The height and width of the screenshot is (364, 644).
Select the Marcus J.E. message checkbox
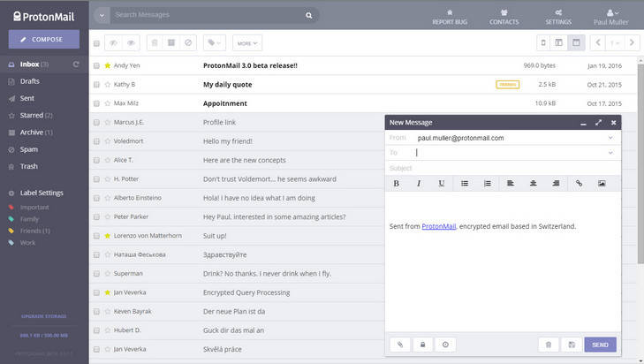(x=96, y=123)
